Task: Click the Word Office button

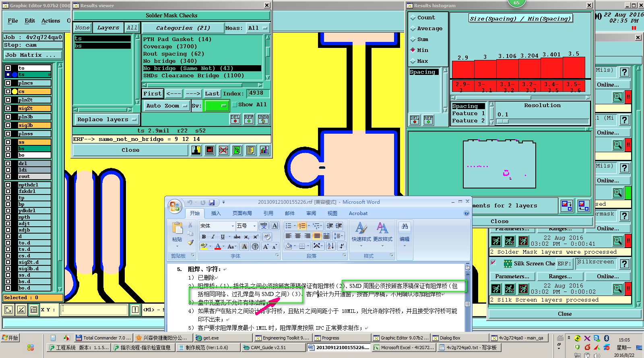Action: click(175, 206)
